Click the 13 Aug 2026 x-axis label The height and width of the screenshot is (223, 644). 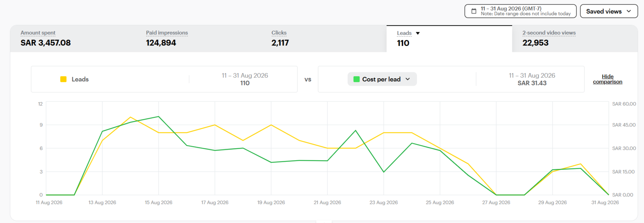pos(102,202)
